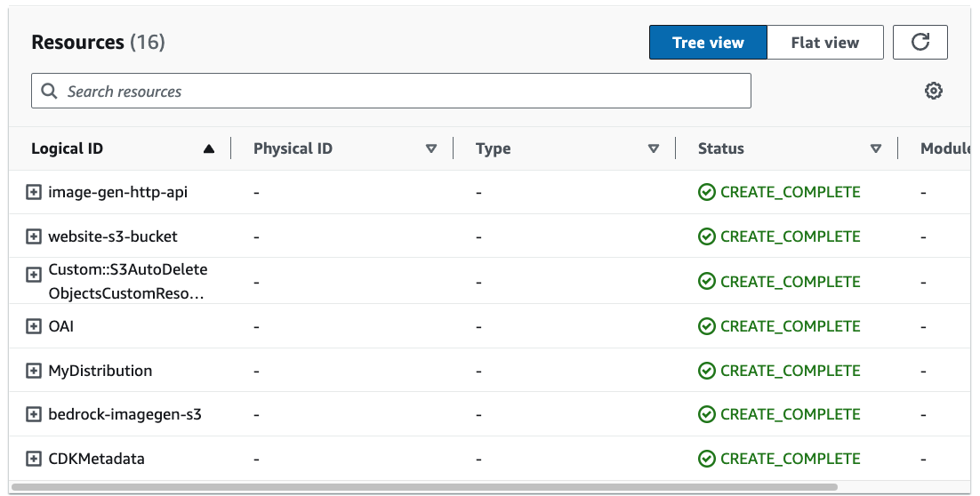The height and width of the screenshot is (496, 980).
Task: Expand the website-s3-bucket tree node
Action: [x=34, y=236]
